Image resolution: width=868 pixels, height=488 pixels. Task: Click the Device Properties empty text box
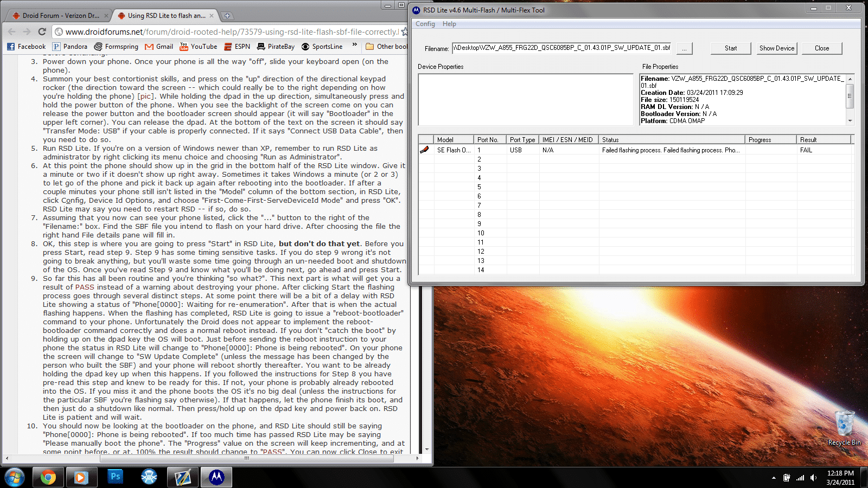click(526, 99)
